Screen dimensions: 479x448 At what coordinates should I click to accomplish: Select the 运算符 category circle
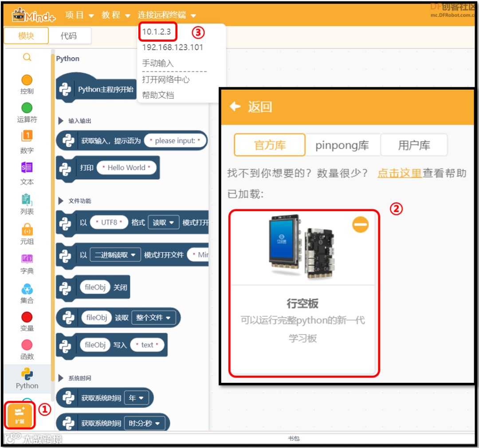pyautogui.click(x=27, y=108)
